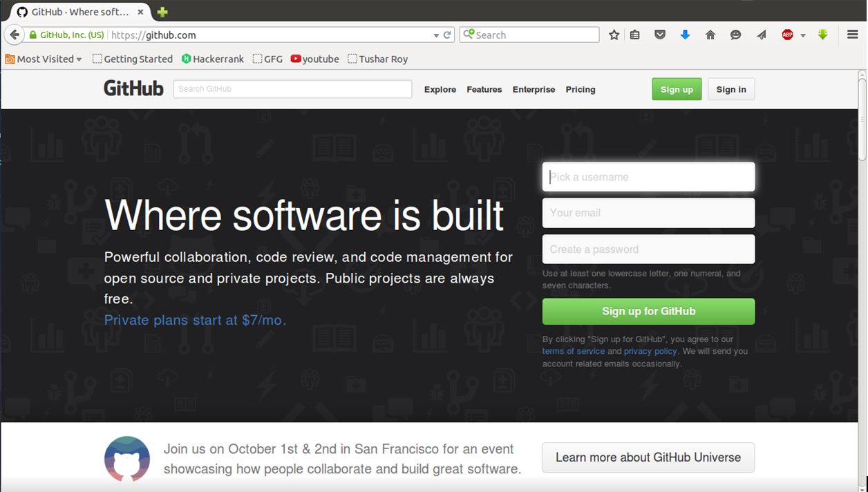This screenshot has height=492, width=868.
Task: Open the URL bar dropdown arrow
Action: click(x=435, y=35)
